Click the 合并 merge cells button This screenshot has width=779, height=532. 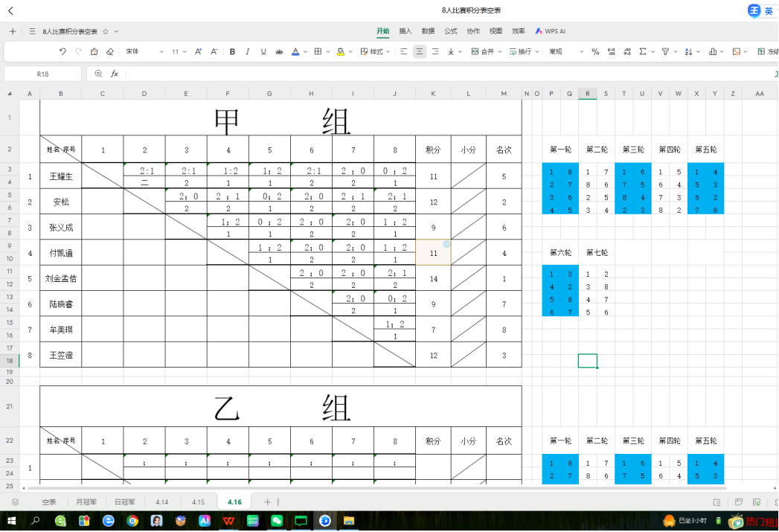483,52
